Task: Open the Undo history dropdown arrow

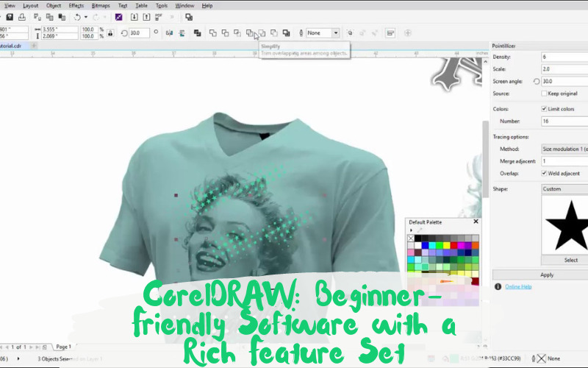Action: (x=86, y=17)
